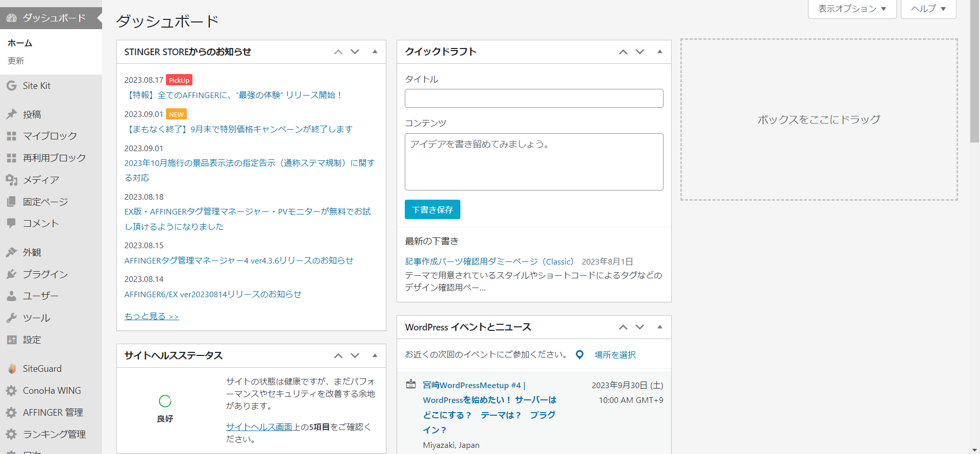Open the 外観 menu
The width and height of the screenshot is (980, 454).
(32, 252)
